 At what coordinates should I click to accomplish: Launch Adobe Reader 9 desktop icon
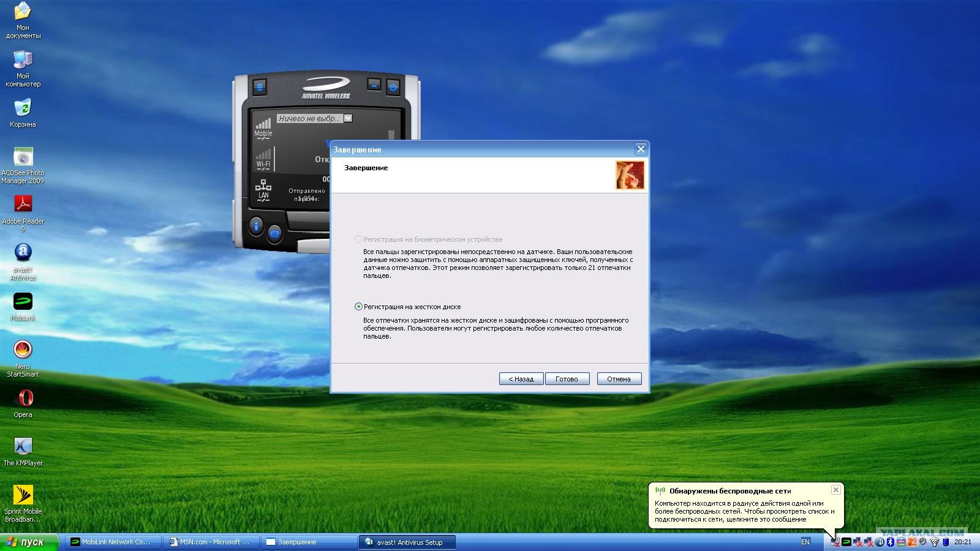(23, 214)
